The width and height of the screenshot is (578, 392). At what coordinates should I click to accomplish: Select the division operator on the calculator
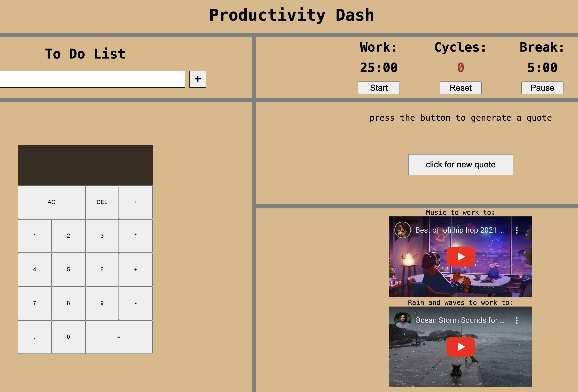coord(136,202)
